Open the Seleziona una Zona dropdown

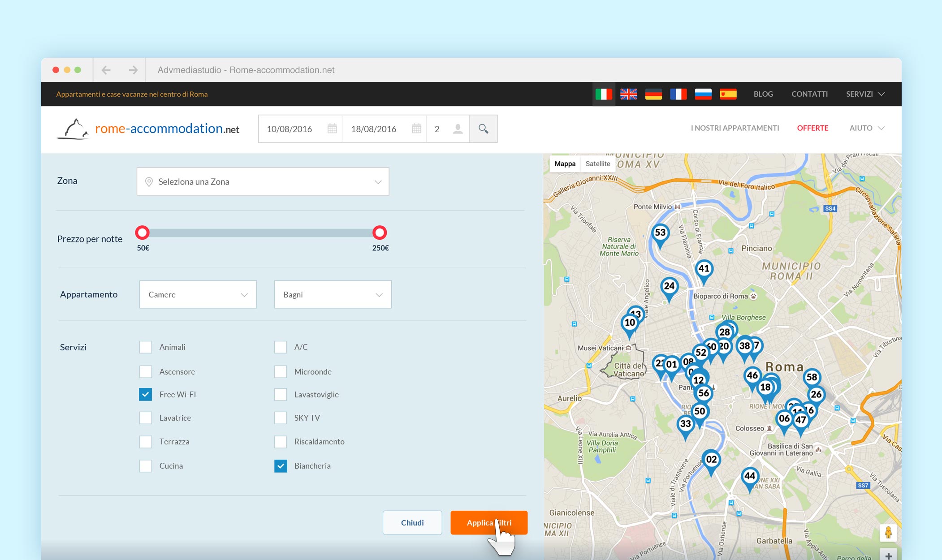(x=263, y=181)
